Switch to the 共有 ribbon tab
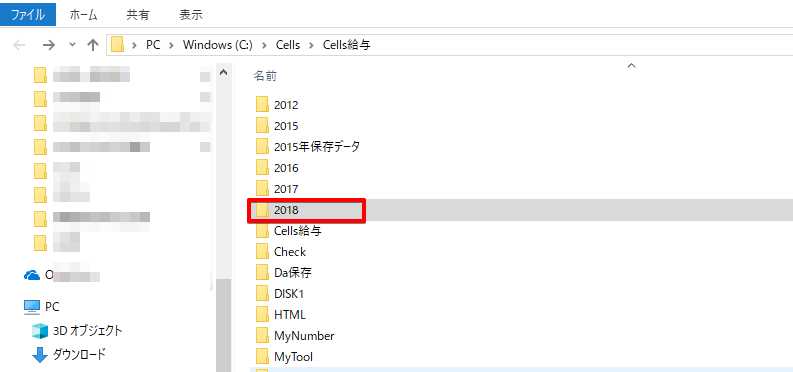Viewport: 793px width, 372px height. 138,15
